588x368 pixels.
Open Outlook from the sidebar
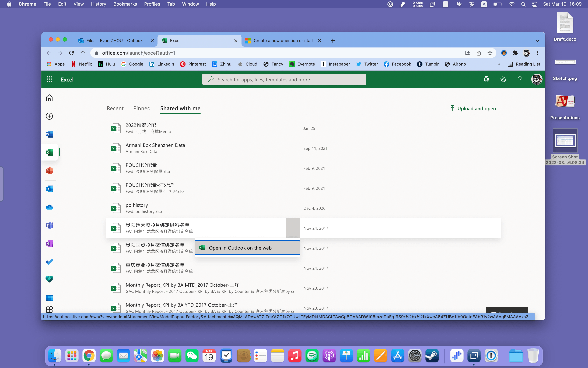[x=49, y=189]
